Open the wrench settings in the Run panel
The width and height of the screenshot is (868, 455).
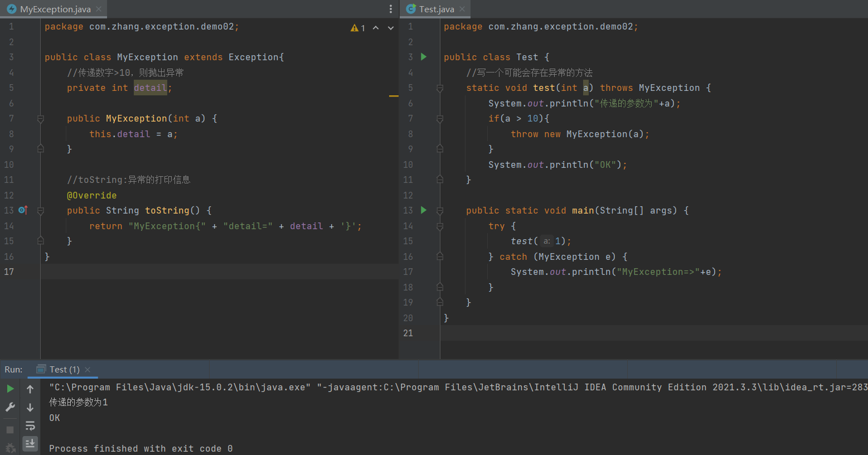pos(10,408)
